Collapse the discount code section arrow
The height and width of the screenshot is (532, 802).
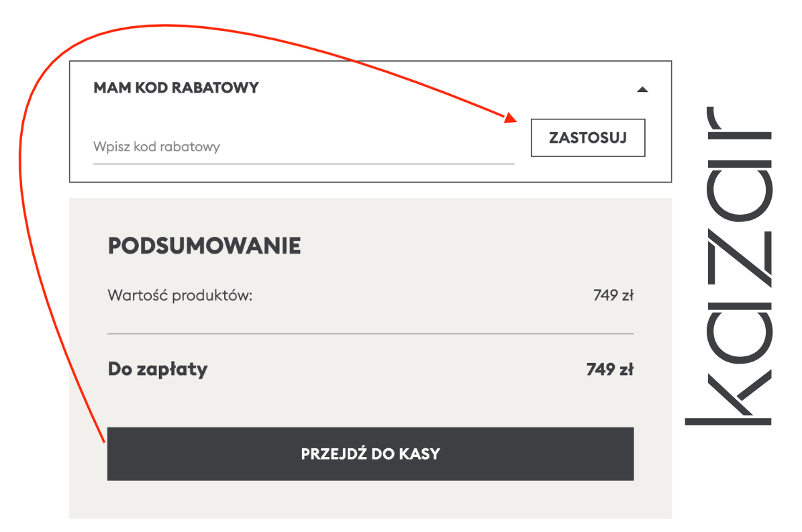(x=642, y=89)
